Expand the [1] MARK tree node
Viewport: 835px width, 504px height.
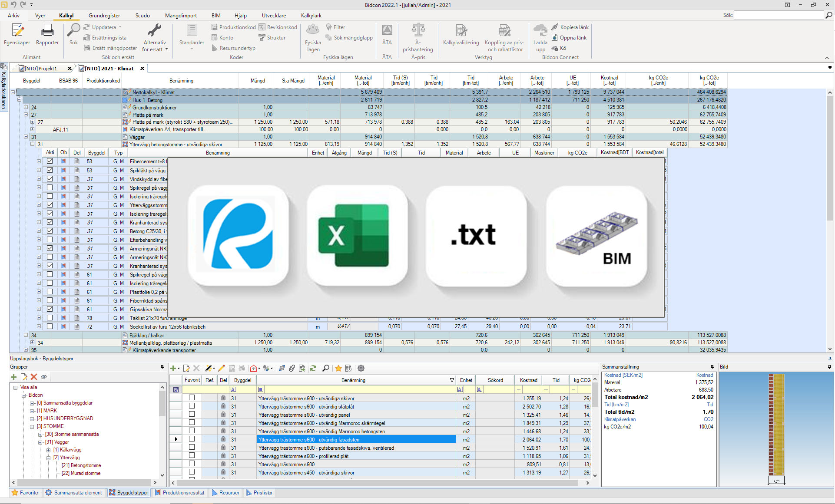coord(32,411)
